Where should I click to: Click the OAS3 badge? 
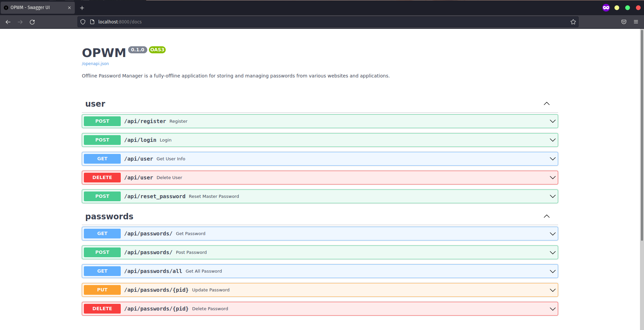coord(157,50)
